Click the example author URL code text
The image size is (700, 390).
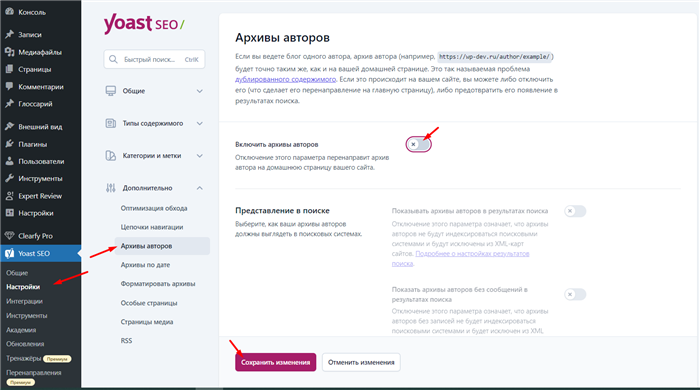(x=494, y=57)
